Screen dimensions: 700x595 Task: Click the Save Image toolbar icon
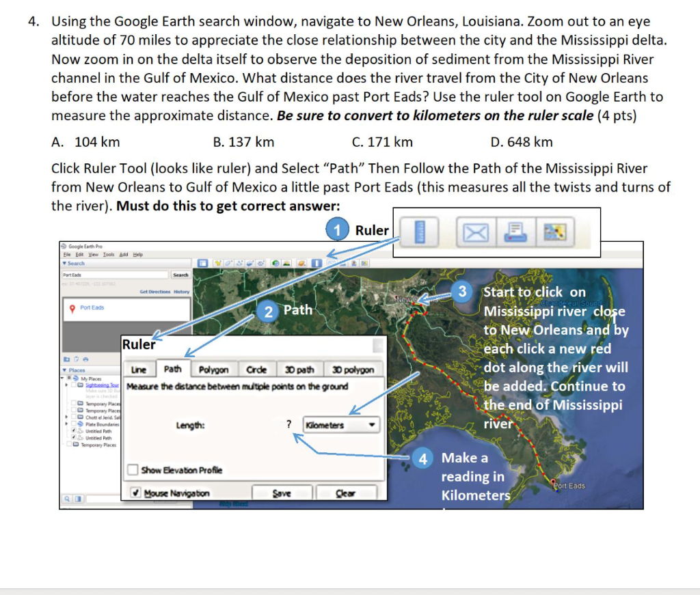tap(554, 230)
